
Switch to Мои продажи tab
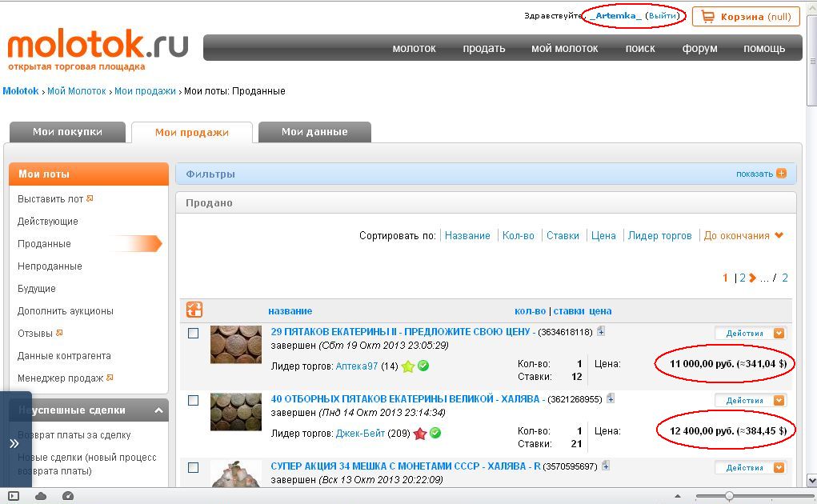(x=192, y=132)
